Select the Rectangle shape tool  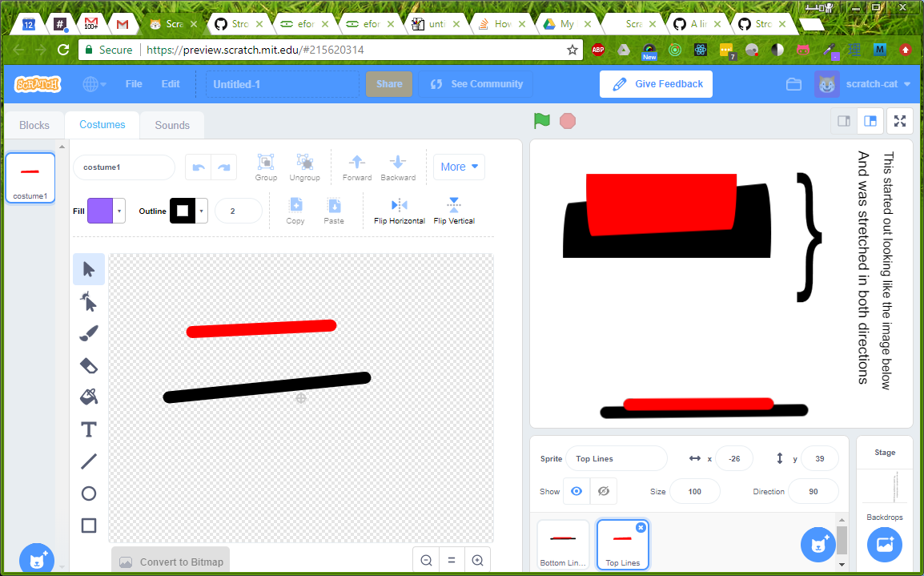point(89,526)
